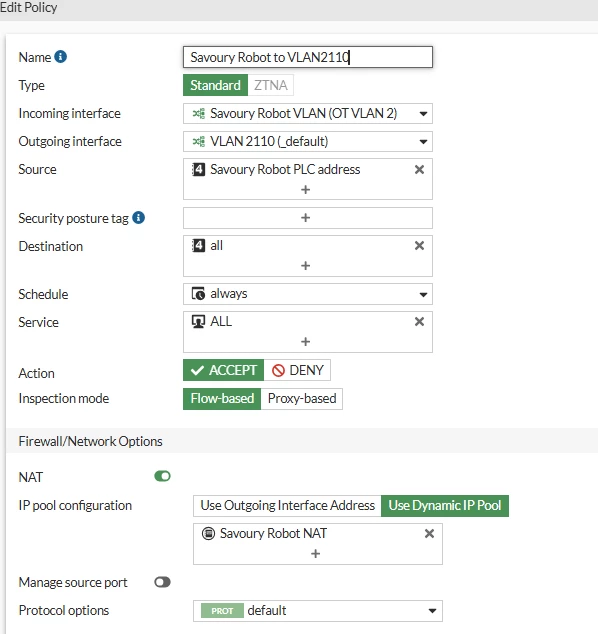Open the Protocol options dropdown
Screen dimensions: 598x634
pyautogui.click(x=318, y=611)
